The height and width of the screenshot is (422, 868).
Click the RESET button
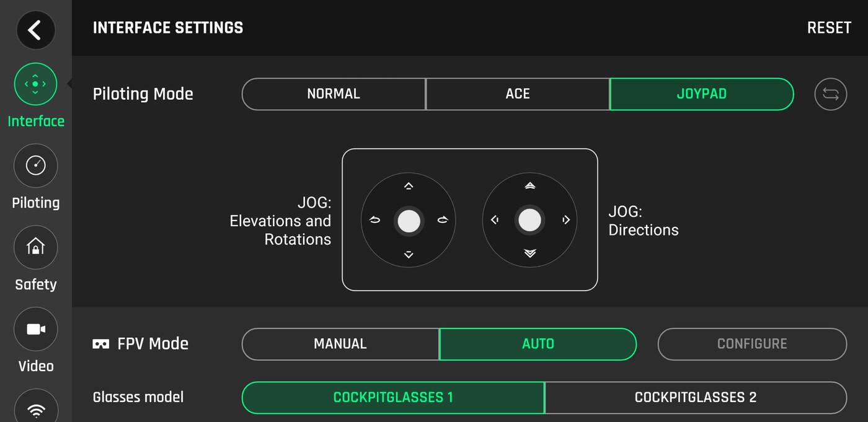(x=829, y=28)
